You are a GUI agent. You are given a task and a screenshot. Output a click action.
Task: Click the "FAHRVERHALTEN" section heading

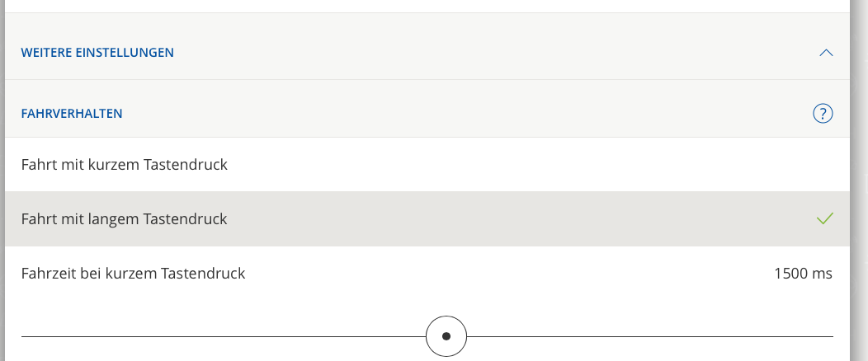(x=72, y=114)
